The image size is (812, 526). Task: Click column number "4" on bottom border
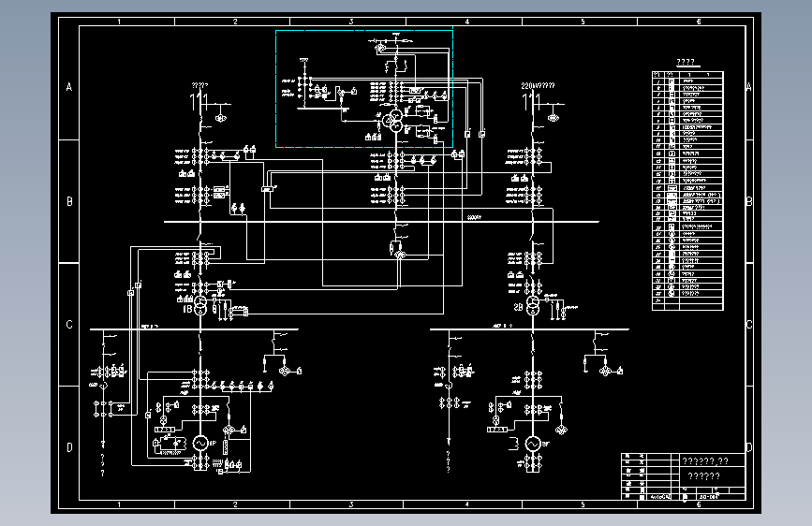pyautogui.click(x=466, y=504)
